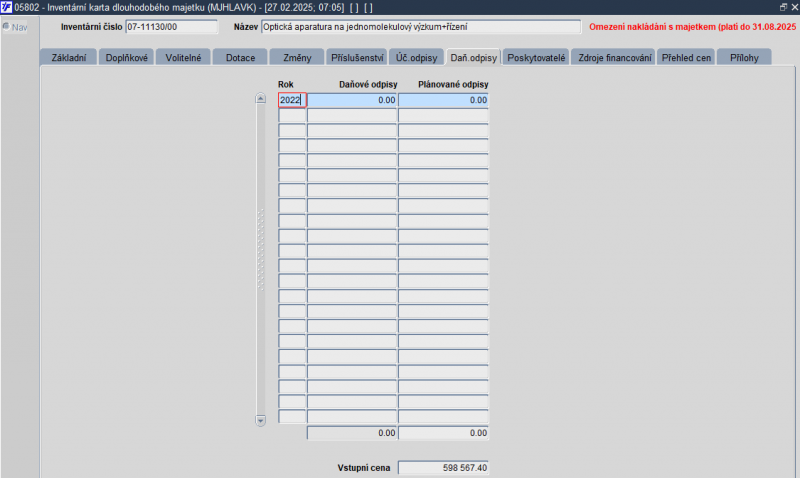
Task: Go to the Změny tab
Action: click(x=297, y=57)
